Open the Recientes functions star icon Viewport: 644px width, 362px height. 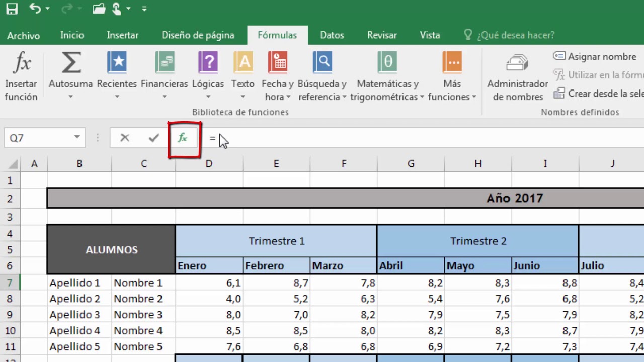[x=117, y=63]
